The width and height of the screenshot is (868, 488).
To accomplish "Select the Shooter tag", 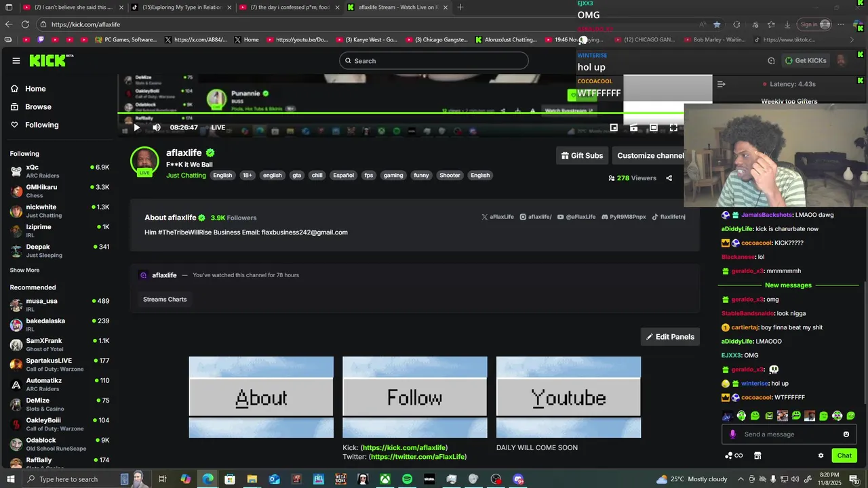I will 450,176.
